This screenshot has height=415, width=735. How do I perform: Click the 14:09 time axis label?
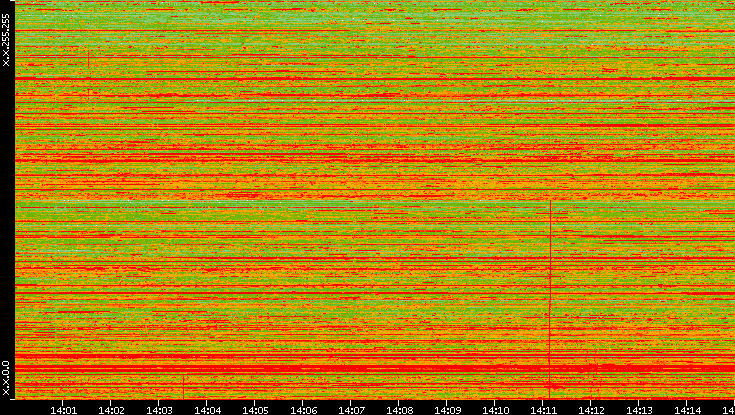coord(447,411)
